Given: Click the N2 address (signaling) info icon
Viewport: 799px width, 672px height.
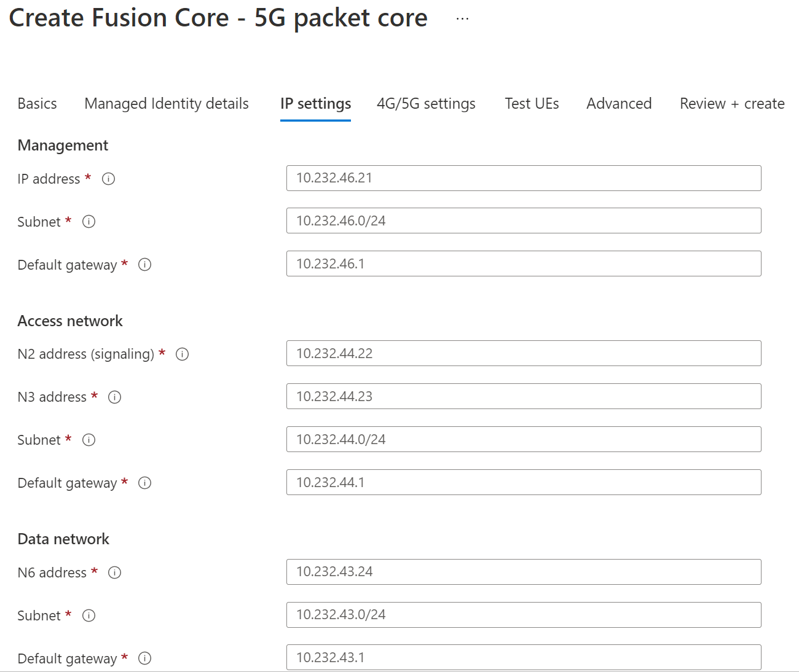Looking at the screenshot, I should pos(183,354).
